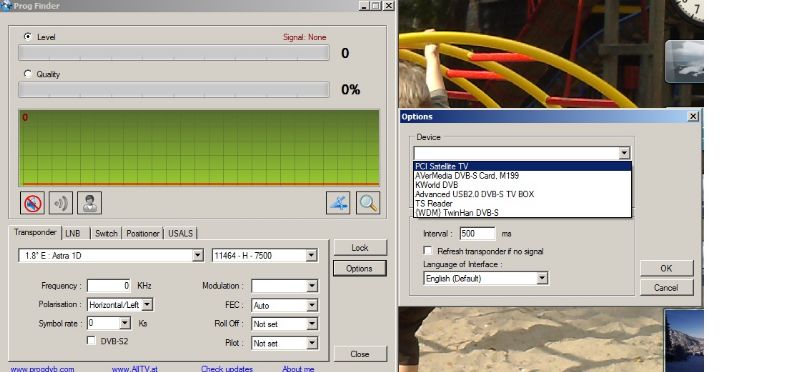Click the snowy mountain picture gadget
Viewport: 796px width, 372px height.
coord(684,341)
